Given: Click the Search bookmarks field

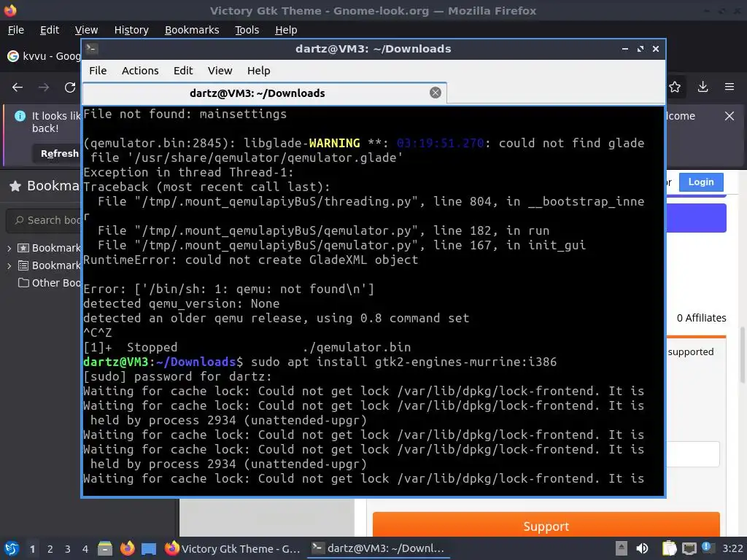Looking at the screenshot, I should click(44, 220).
